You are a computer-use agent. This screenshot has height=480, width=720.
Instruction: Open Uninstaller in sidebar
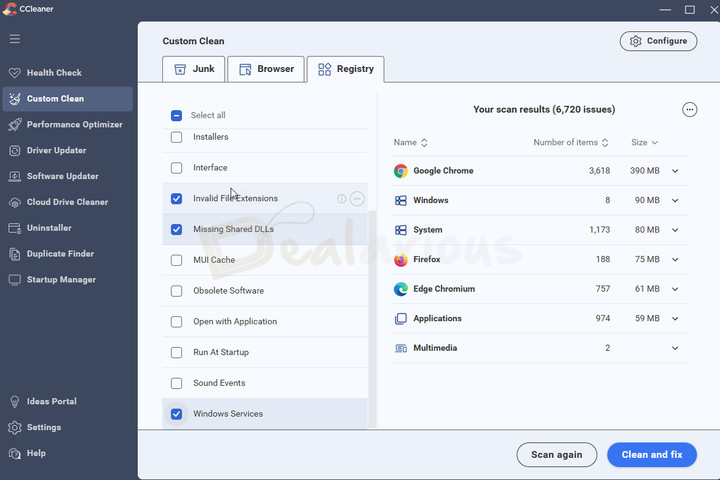[68, 228]
